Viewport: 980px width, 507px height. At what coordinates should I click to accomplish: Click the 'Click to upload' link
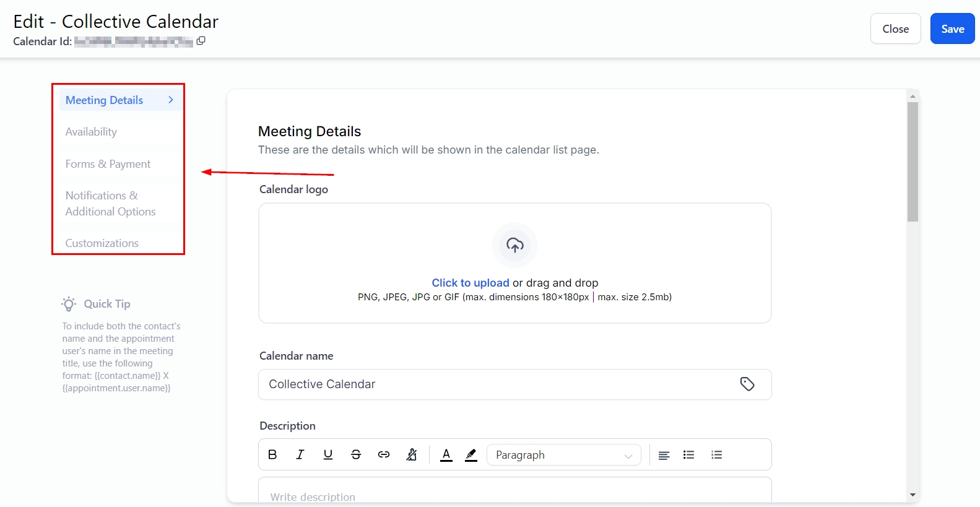470,283
